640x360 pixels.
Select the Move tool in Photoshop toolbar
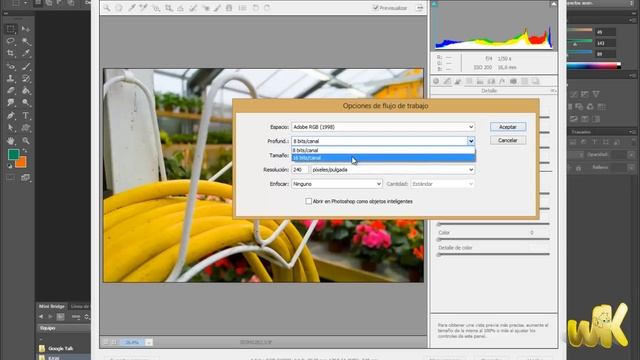coord(26,29)
